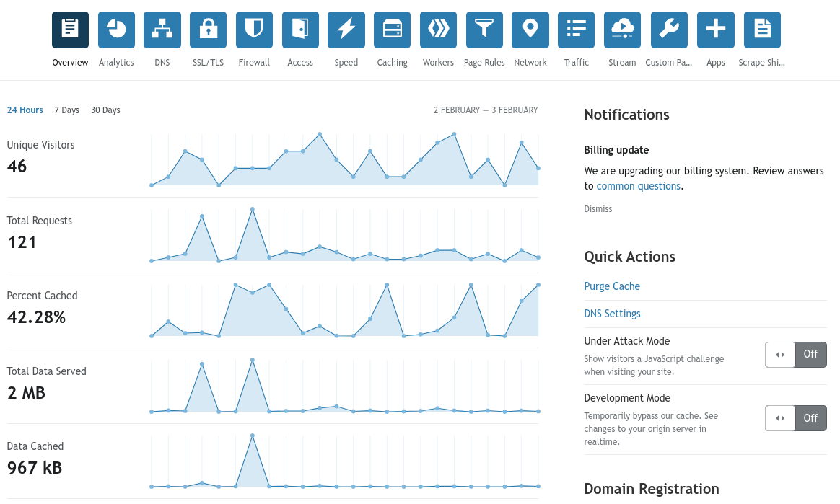Image resolution: width=840 pixels, height=504 pixels.
Task: Open the Speed lightning bolt icon
Action: [x=346, y=30]
